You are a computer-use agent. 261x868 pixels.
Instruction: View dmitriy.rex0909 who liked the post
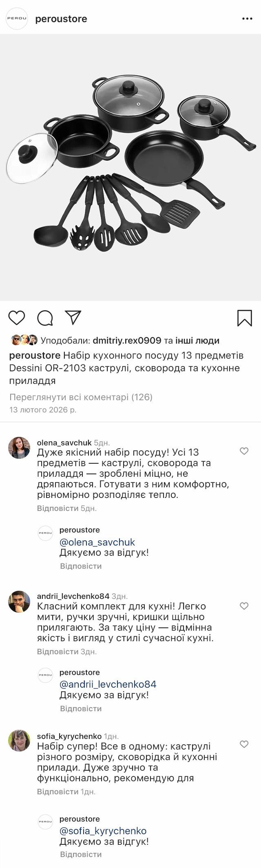coord(127,340)
